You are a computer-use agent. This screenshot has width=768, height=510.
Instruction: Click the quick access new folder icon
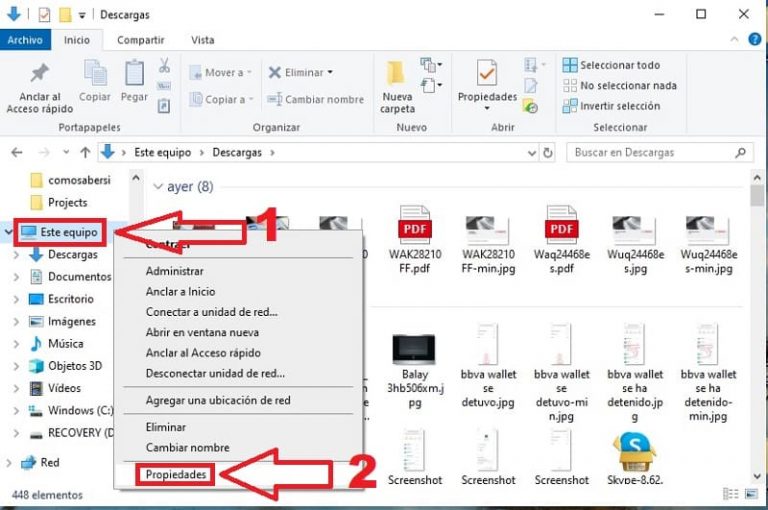point(65,15)
